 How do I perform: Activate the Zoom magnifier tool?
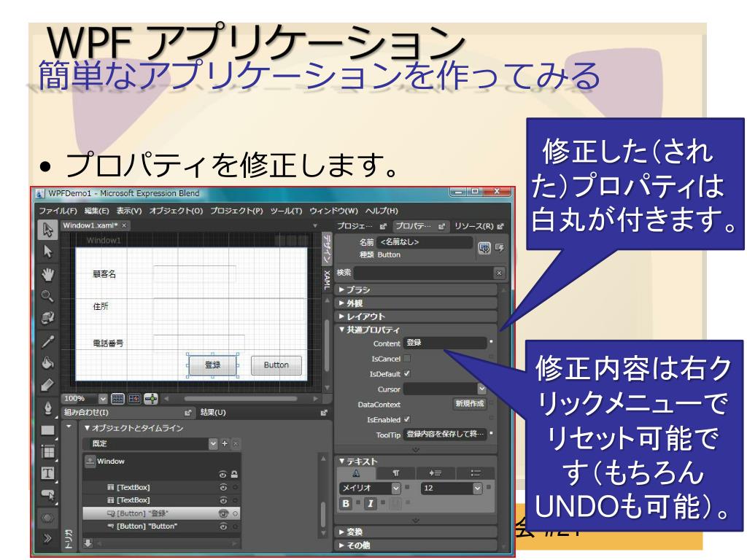tap(47, 296)
